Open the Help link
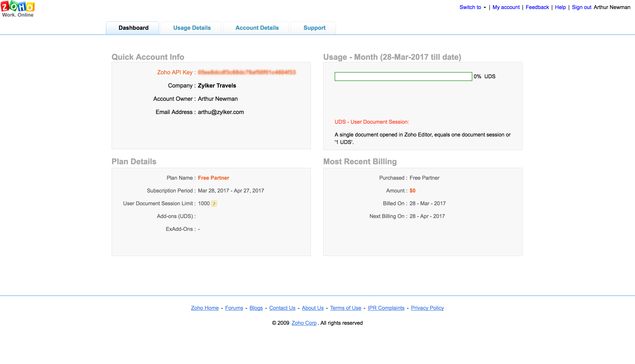Image resolution: width=635 pixels, height=364 pixels. 560,7
